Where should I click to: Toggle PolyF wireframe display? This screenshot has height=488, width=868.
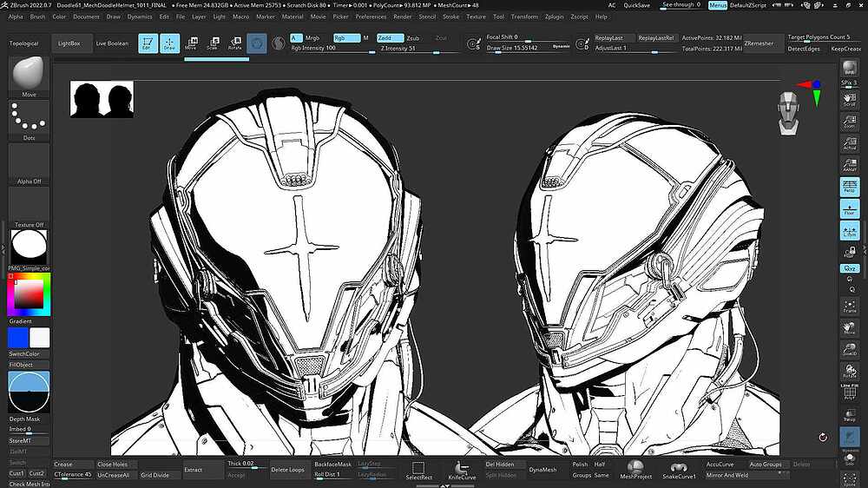850,392
